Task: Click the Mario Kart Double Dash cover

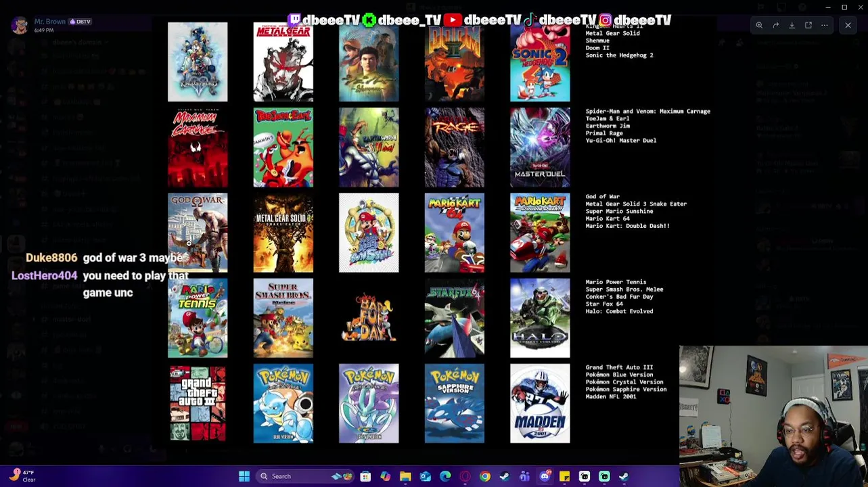Action: (x=540, y=233)
